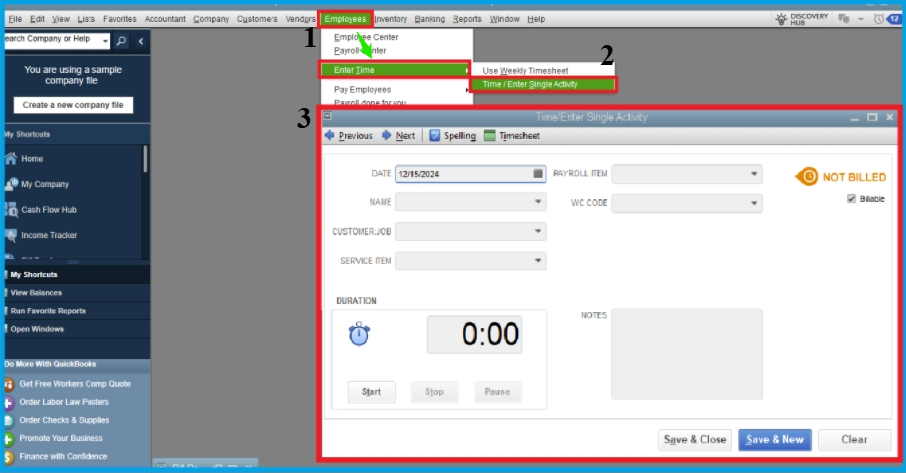Screen dimensions: 906x473
Task: Select My Shortcuts sidebar section
Action: tap(34, 274)
